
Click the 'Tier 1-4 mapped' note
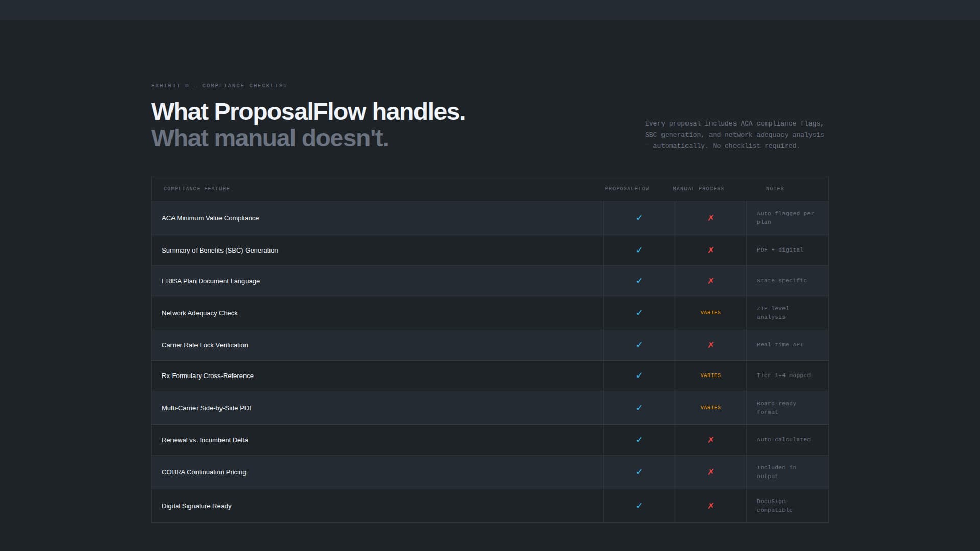click(783, 375)
